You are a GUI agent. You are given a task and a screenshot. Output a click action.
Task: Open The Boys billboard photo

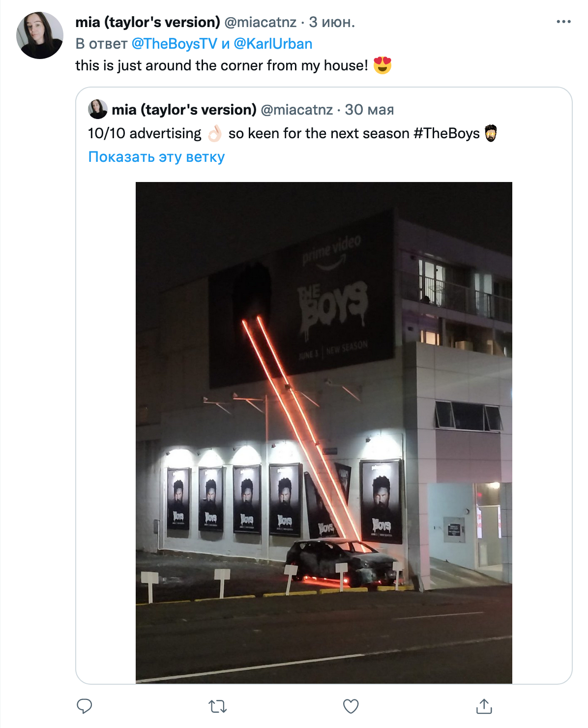pos(323,432)
